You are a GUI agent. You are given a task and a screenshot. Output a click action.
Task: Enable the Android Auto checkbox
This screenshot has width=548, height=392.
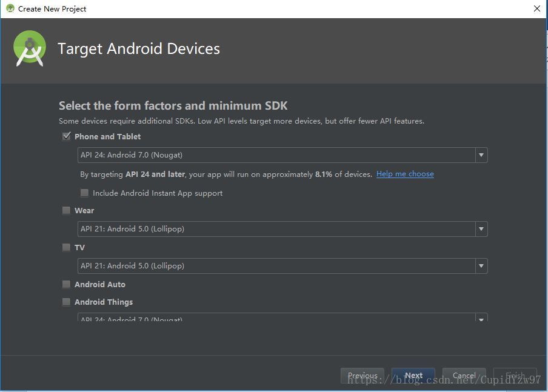[66, 284]
